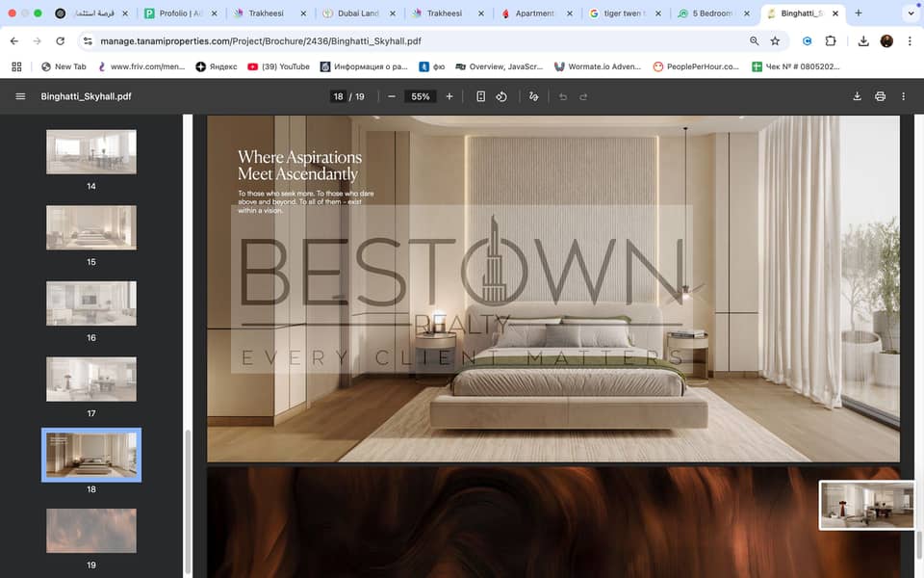The height and width of the screenshot is (578, 924).
Task: Click the floating screenshot preview thumbnail
Action: [x=867, y=505]
